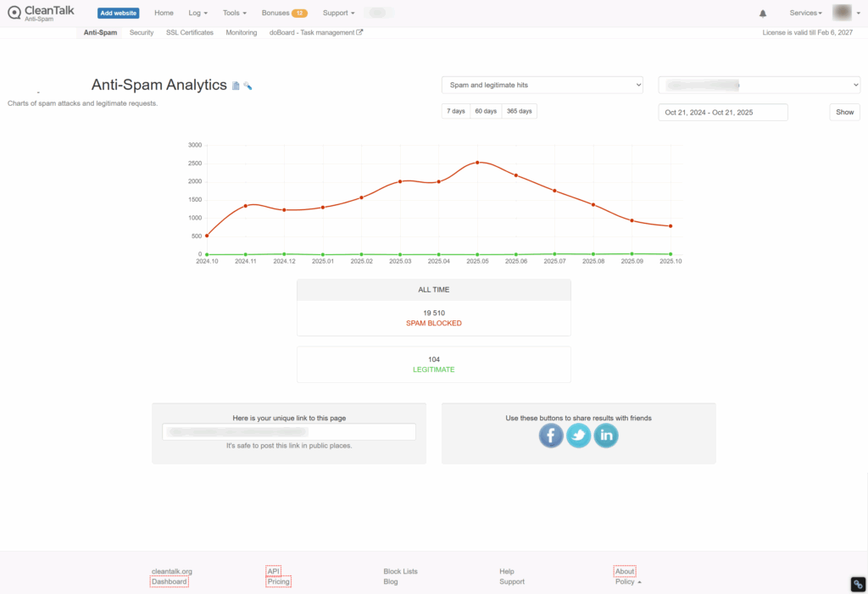Open the notifications bell
Screen dimensions: 868x594
coord(763,14)
